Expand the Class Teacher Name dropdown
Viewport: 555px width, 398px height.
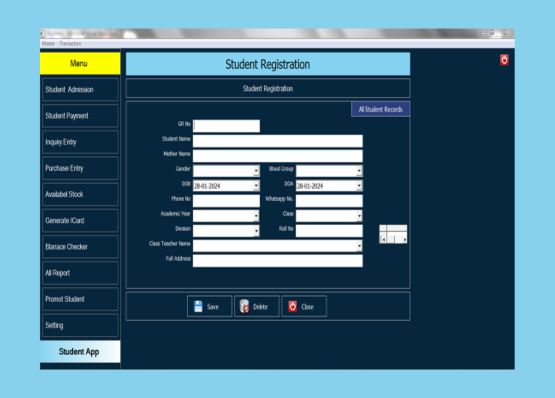(x=359, y=246)
